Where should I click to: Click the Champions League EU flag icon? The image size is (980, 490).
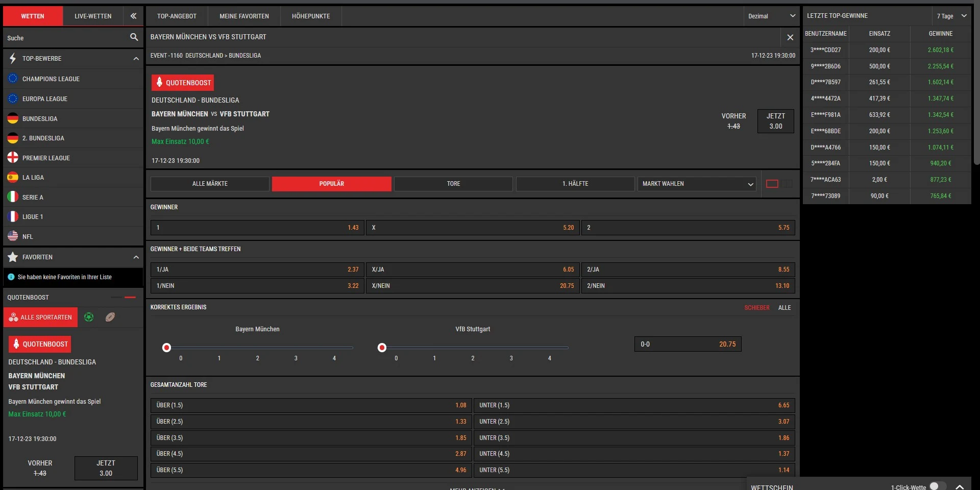coord(13,79)
